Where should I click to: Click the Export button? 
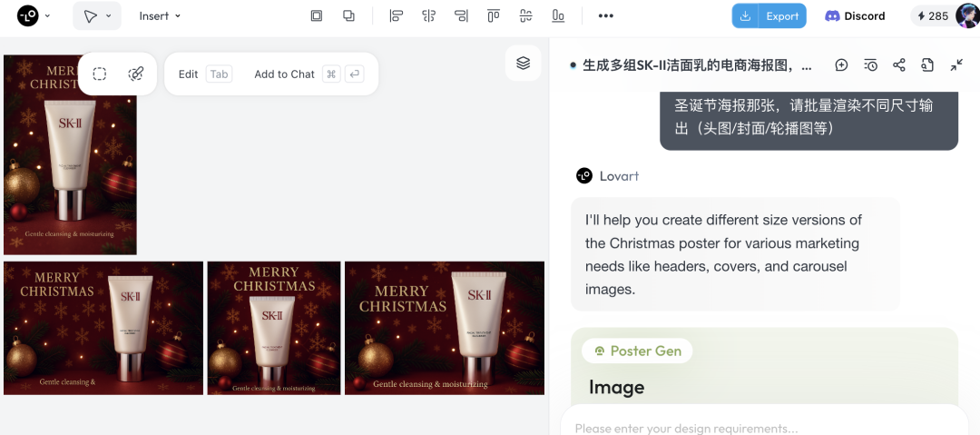[x=769, y=15]
